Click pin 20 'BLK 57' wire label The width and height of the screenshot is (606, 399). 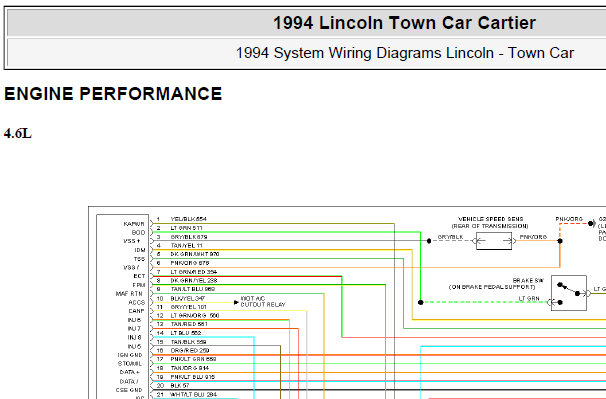pyautogui.click(x=180, y=385)
